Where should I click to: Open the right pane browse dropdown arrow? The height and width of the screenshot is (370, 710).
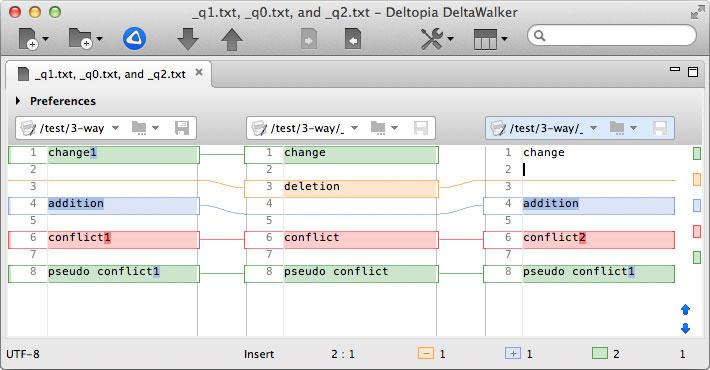633,128
